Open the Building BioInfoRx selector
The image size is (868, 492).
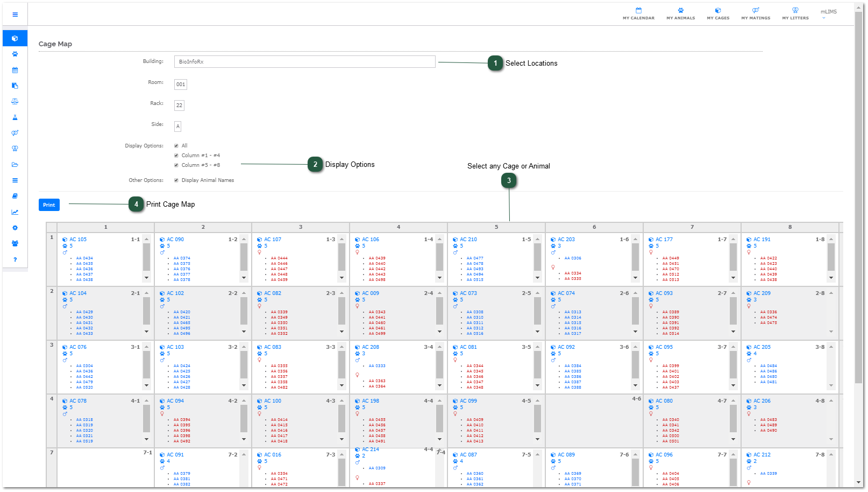point(304,62)
